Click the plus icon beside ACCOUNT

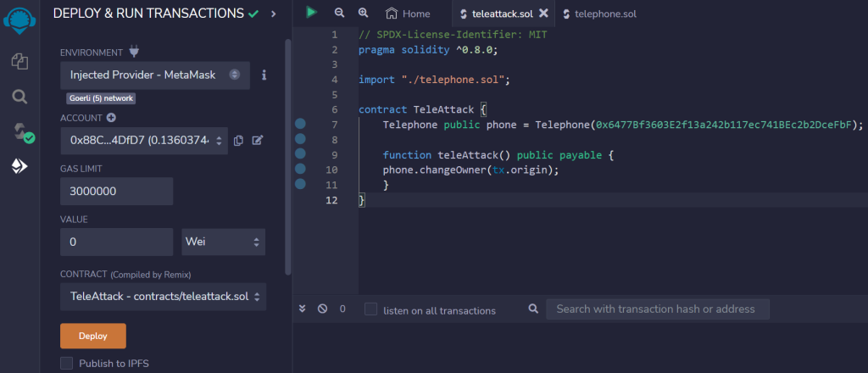pos(111,118)
